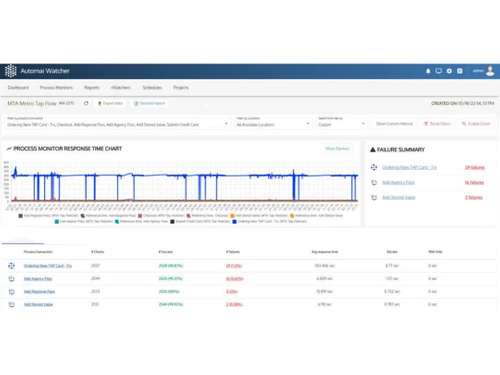Viewport: 500px width, 375px height.
Task: Open Ordering New TAP Card link in table
Action: coord(48,266)
